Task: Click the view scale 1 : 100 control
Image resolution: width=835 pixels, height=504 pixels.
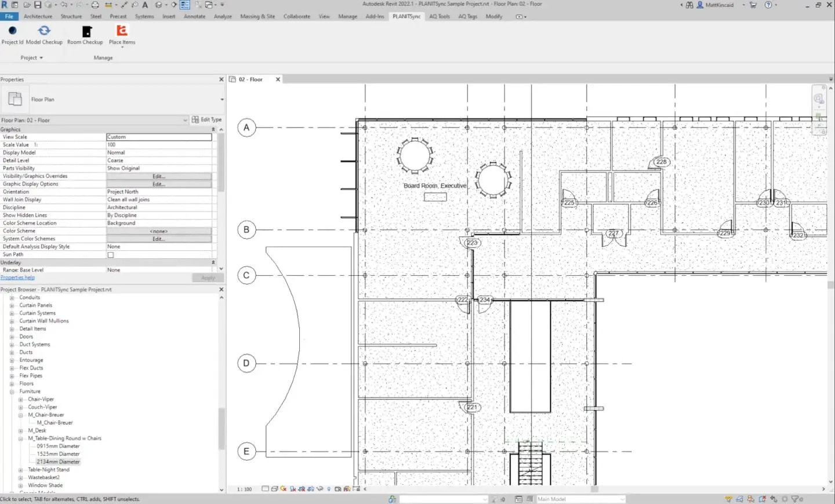Action: pyautogui.click(x=244, y=489)
